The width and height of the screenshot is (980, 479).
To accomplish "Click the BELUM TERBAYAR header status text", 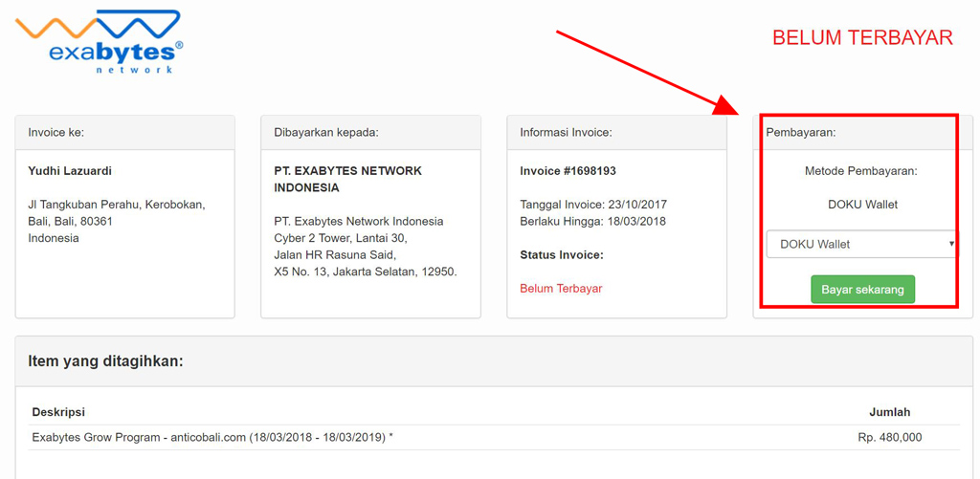I will pyautogui.click(x=862, y=38).
